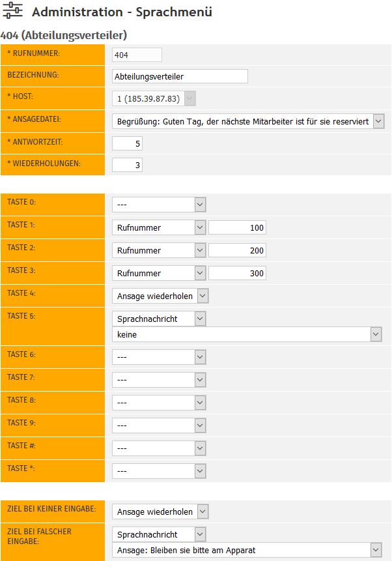The image size is (392, 561).
Task: Expand the Taste * action dropdown
Action: click(159, 470)
